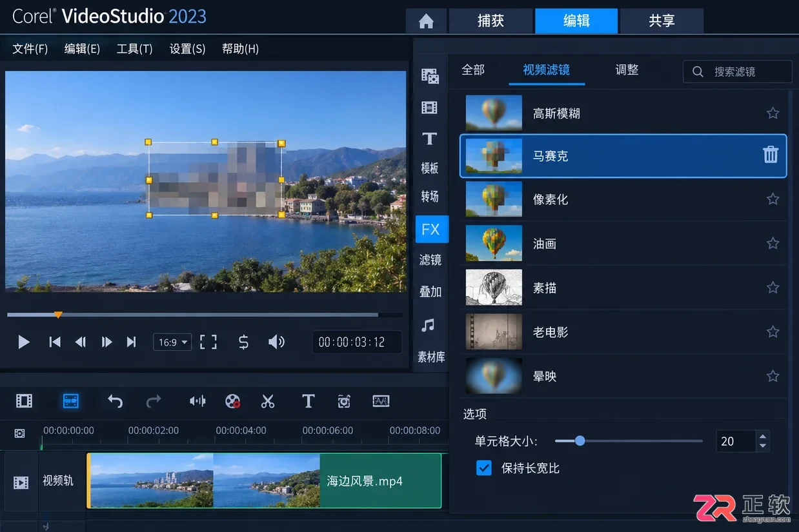Favorite the 晕映 filter star
This screenshot has height=532, width=799.
(773, 376)
